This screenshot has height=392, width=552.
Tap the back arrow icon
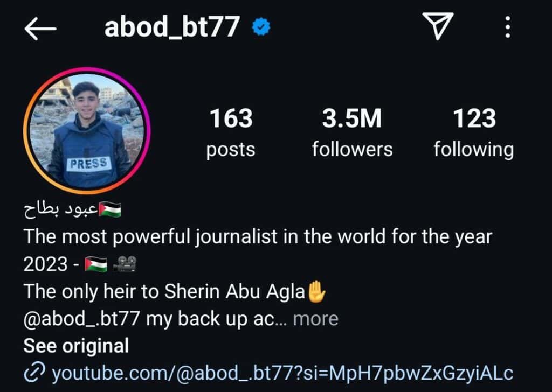click(40, 29)
